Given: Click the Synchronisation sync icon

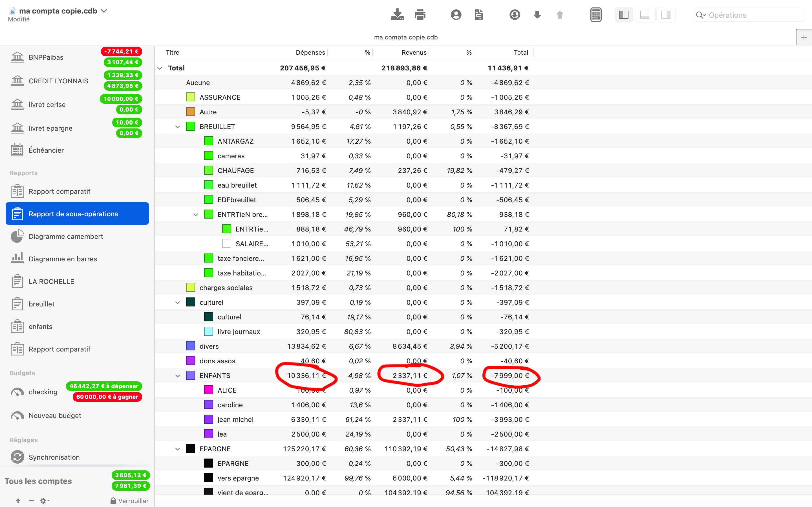Looking at the screenshot, I should 17,457.
